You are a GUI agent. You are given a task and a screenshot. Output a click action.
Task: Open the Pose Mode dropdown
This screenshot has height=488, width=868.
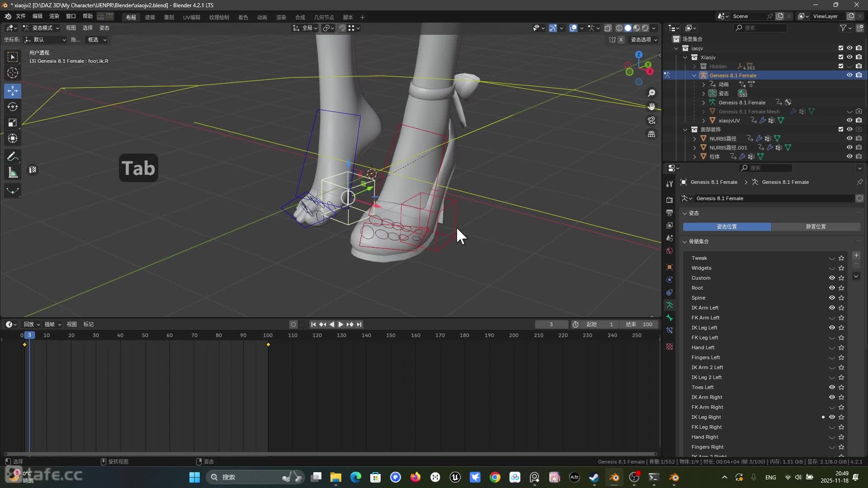(42, 28)
